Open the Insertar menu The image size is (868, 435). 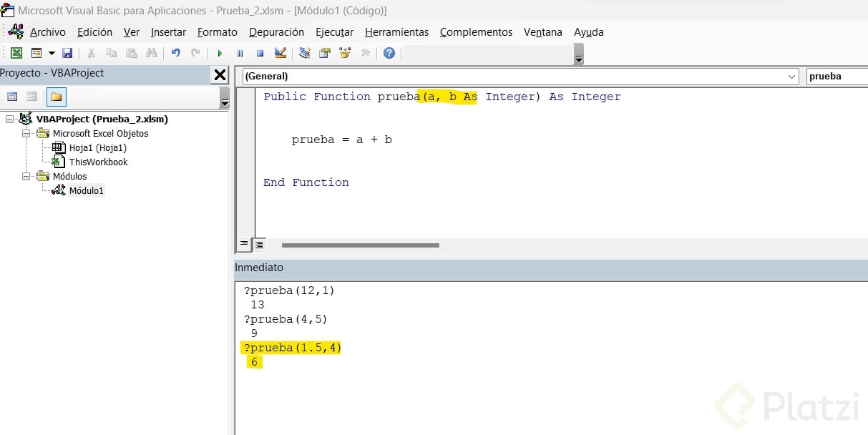(x=168, y=32)
